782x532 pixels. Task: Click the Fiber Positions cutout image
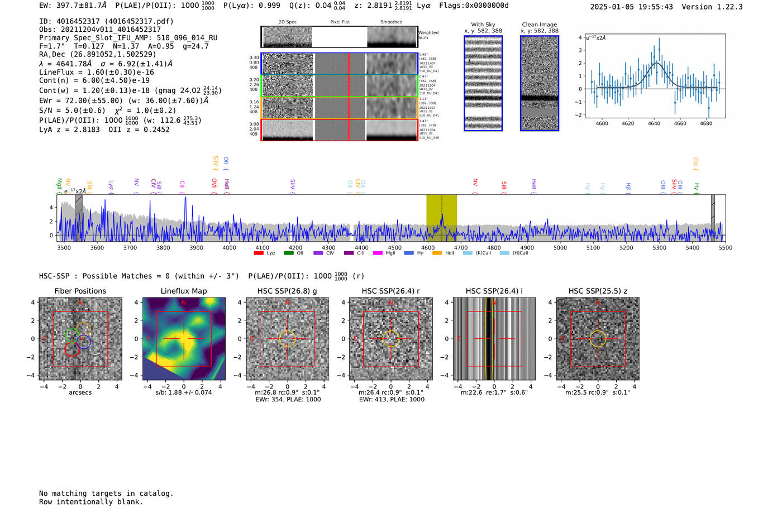pos(80,339)
